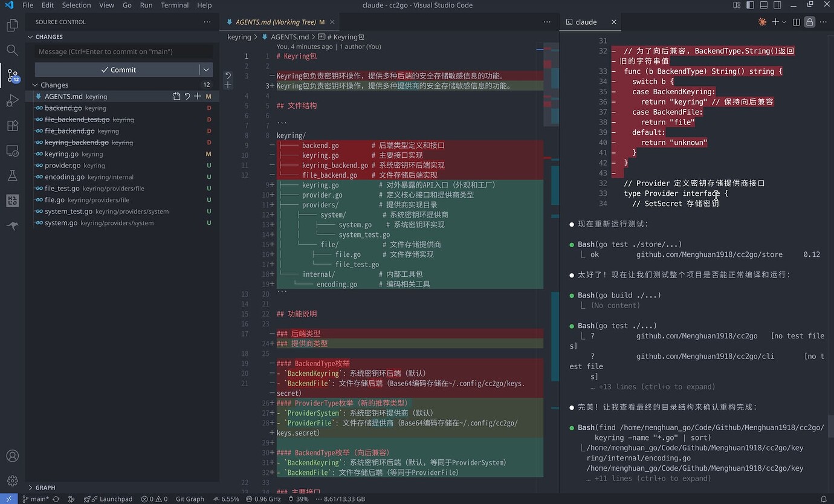Image resolution: width=834 pixels, height=504 pixels.
Task: Select the keyring breadcrumb in editor
Action: pyautogui.click(x=239, y=37)
